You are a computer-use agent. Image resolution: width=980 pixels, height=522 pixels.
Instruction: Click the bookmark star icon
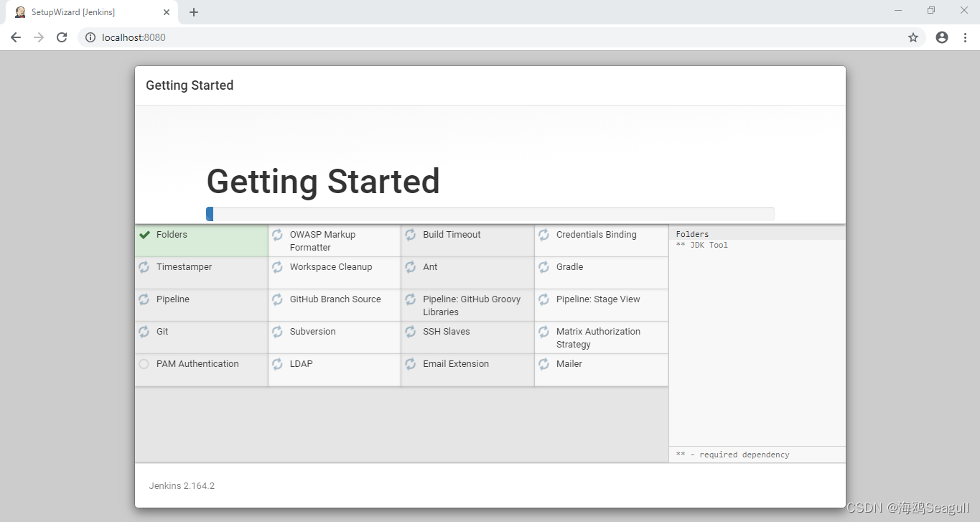tap(913, 37)
